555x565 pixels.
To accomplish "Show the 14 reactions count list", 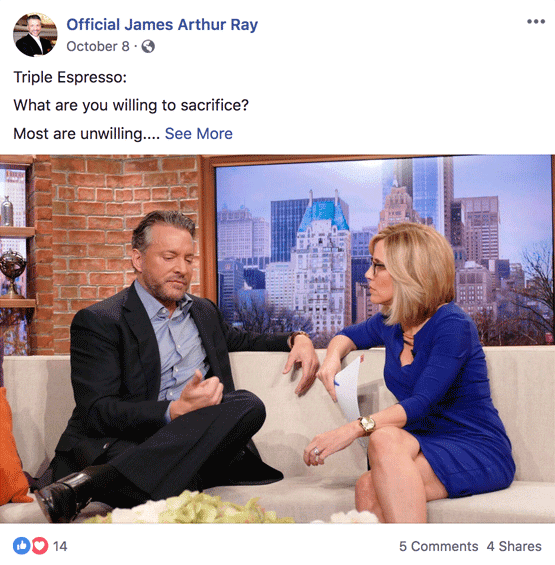I will coord(60,546).
